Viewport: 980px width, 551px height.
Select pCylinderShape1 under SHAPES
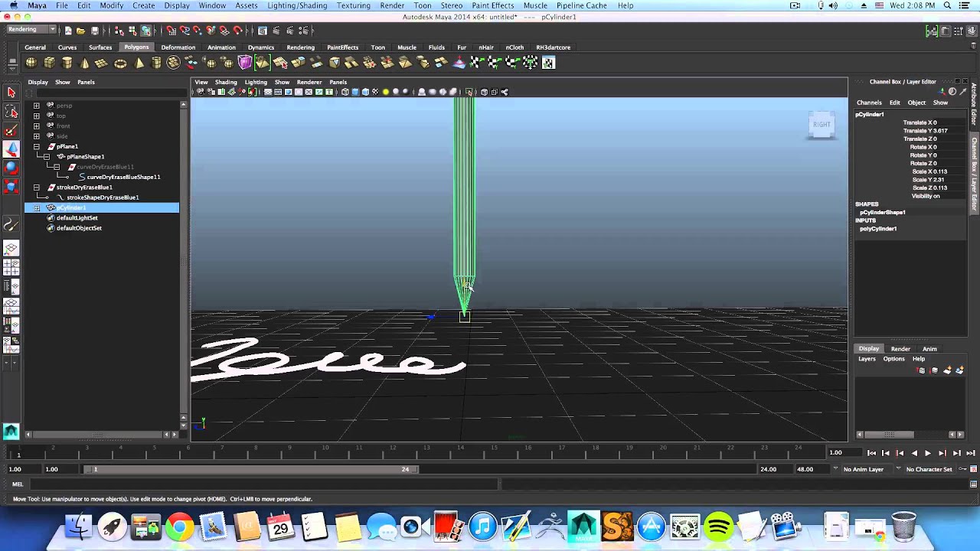(x=882, y=213)
